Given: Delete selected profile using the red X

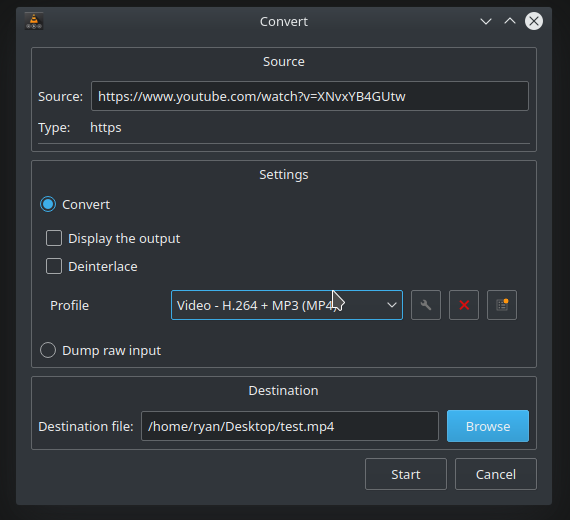Looking at the screenshot, I should (x=464, y=305).
